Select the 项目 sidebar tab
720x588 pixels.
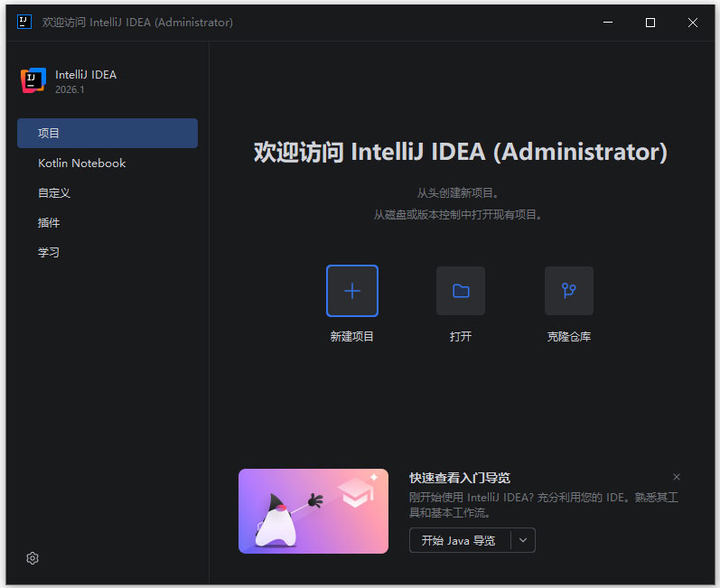[x=108, y=134]
